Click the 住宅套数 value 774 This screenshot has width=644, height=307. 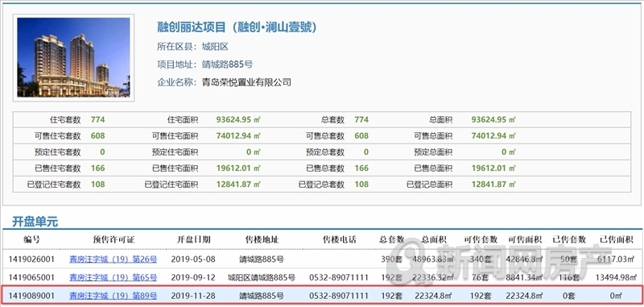coord(97,120)
